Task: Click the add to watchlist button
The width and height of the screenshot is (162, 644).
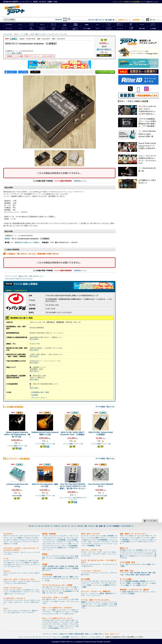Action: tap(105, 72)
